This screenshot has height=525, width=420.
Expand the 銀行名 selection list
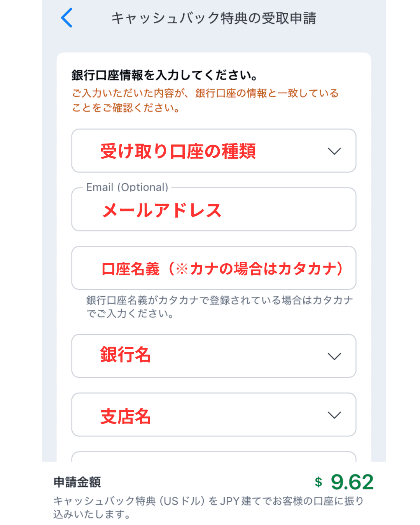213,356
